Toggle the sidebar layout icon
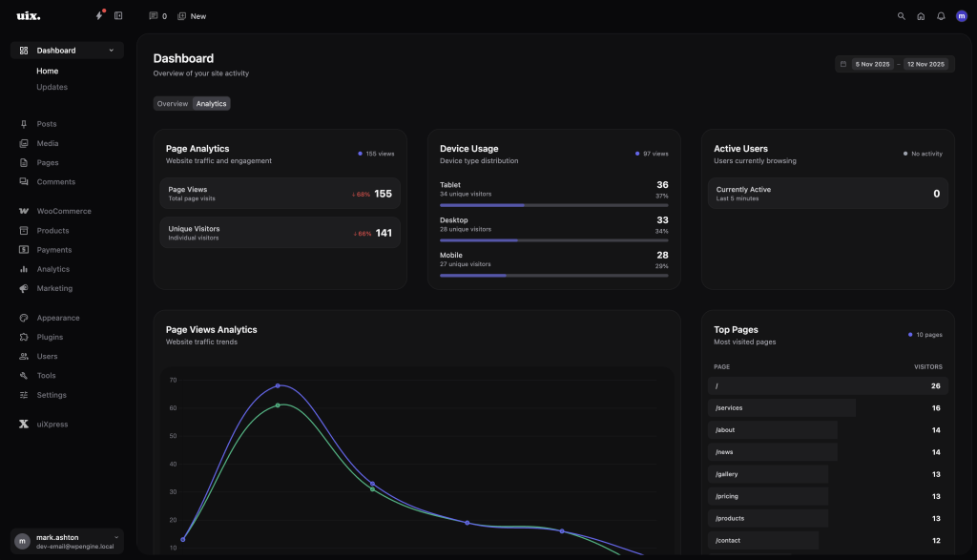 coord(118,16)
